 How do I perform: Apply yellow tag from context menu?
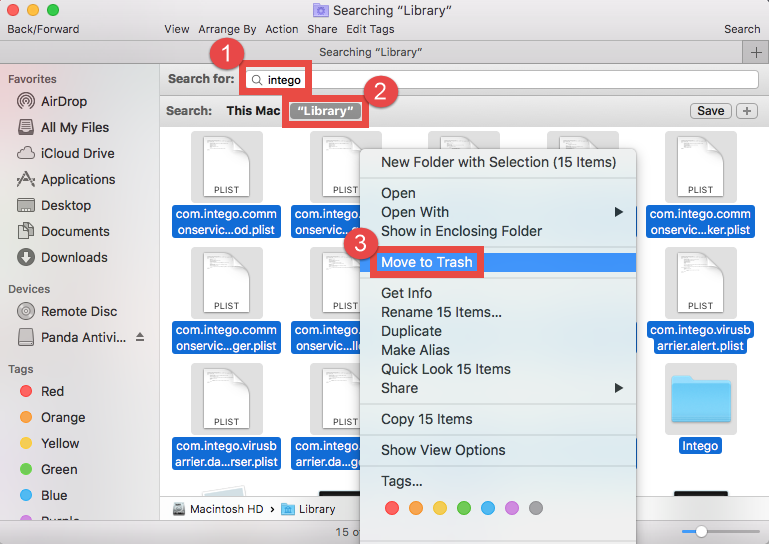coord(440,508)
